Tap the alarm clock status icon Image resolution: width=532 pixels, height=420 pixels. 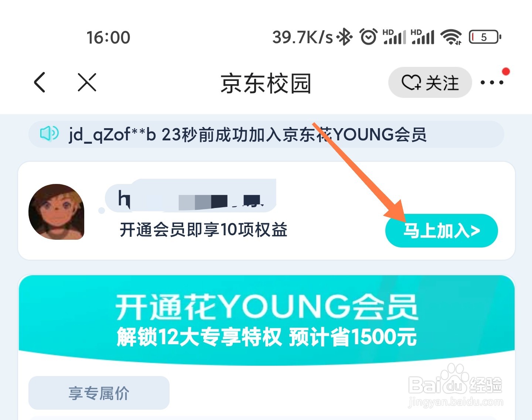coord(368,37)
